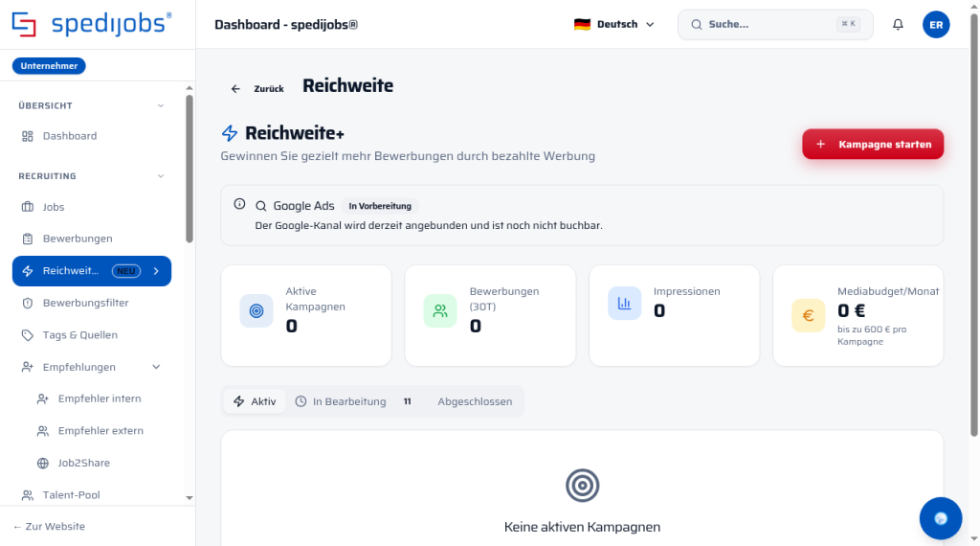
Task: Click the Aktive Kampagnen target icon
Action: [x=256, y=311]
